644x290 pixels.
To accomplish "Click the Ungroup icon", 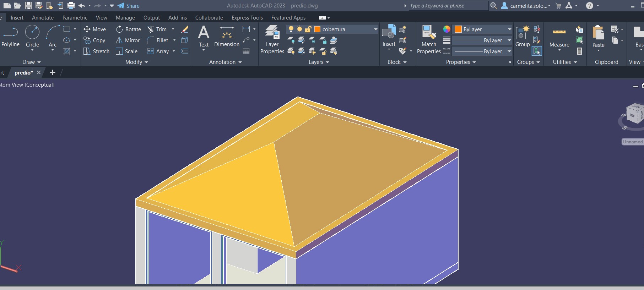I will (537, 29).
